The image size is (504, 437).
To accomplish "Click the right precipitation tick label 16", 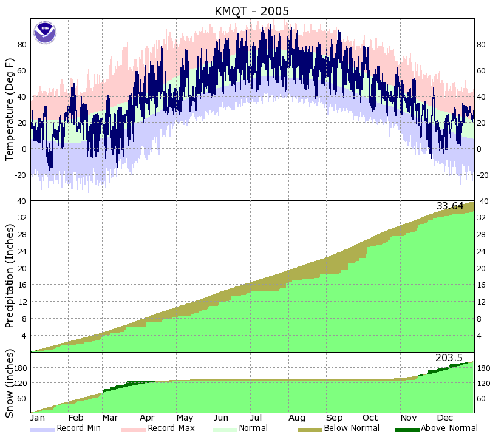I will tap(481, 285).
